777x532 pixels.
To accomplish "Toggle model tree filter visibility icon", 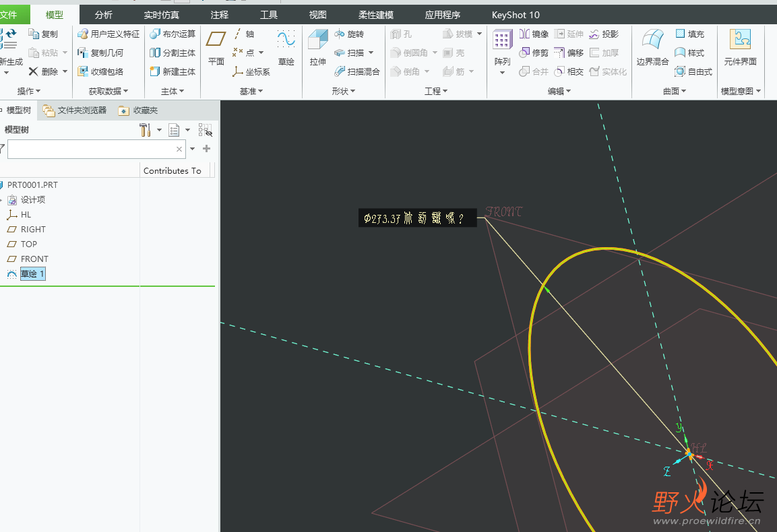I will 205,130.
